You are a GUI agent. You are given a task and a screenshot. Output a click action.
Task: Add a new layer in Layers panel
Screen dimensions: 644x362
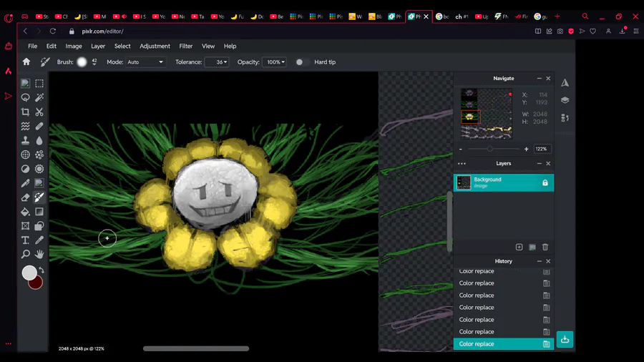click(519, 247)
